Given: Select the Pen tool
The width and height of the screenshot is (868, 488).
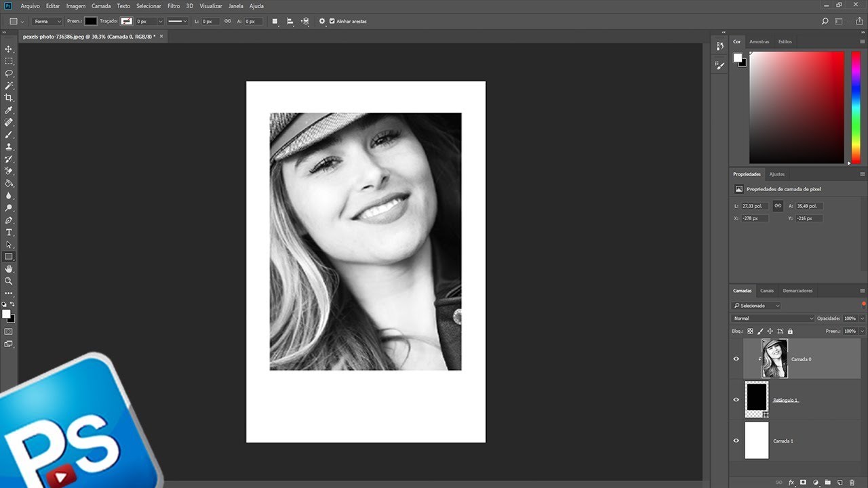Looking at the screenshot, I should tap(9, 220).
